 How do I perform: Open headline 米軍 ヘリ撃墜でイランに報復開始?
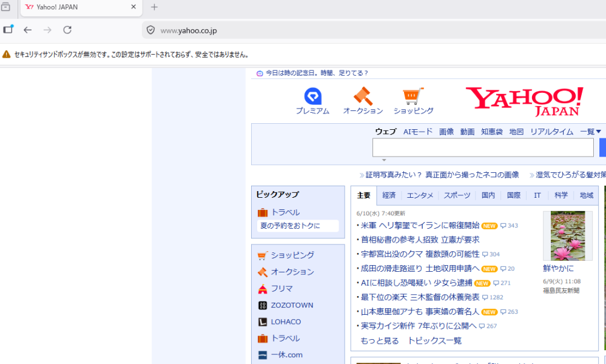click(420, 225)
